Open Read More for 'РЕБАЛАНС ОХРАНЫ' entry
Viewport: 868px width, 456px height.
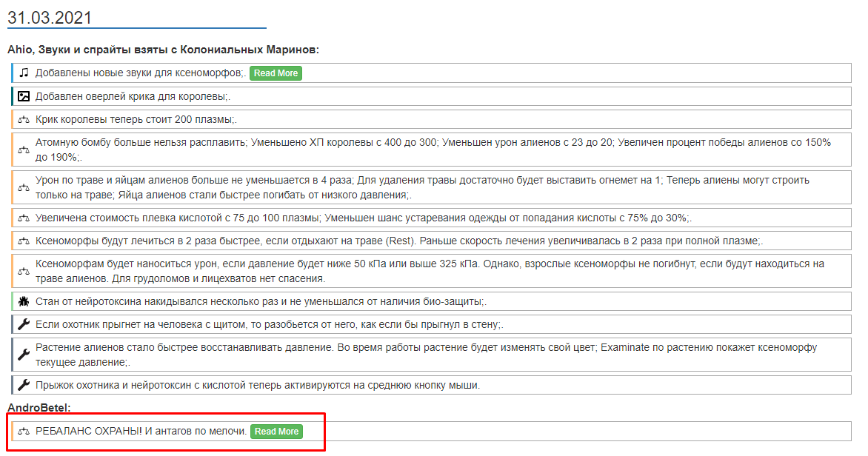[277, 431]
